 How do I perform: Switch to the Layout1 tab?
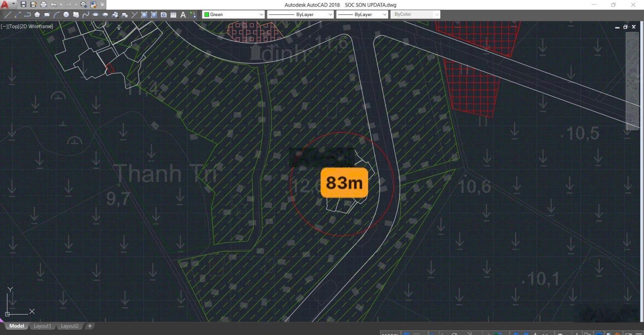[x=42, y=326]
